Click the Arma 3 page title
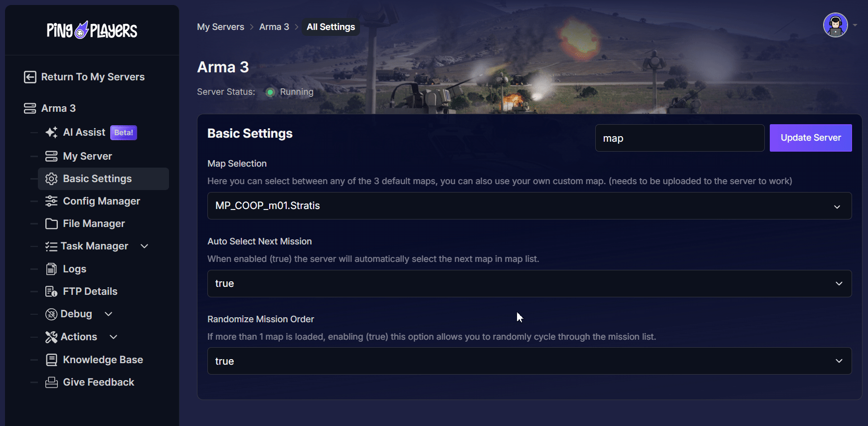 tap(223, 67)
